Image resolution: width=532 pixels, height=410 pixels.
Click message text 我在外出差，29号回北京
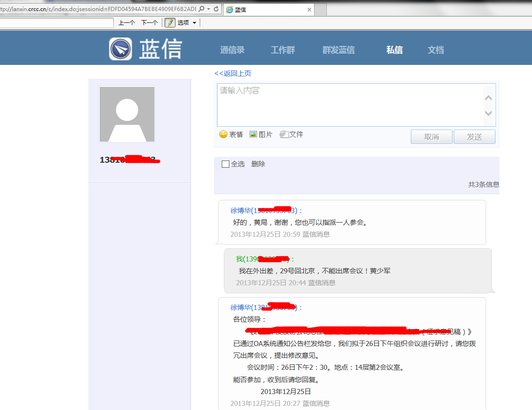[x=277, y=271]
